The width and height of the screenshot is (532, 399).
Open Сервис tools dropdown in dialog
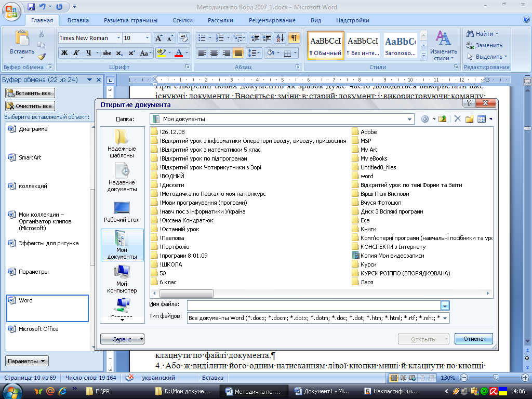point(122,339)
